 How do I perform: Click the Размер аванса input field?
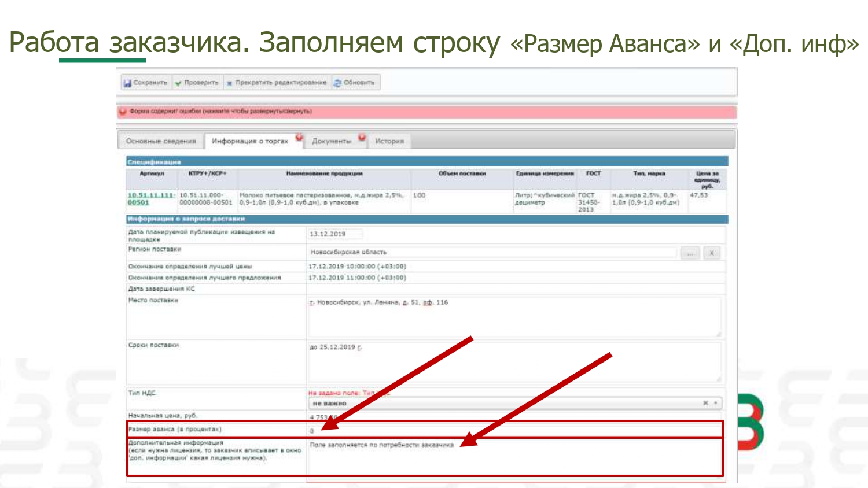514,430
